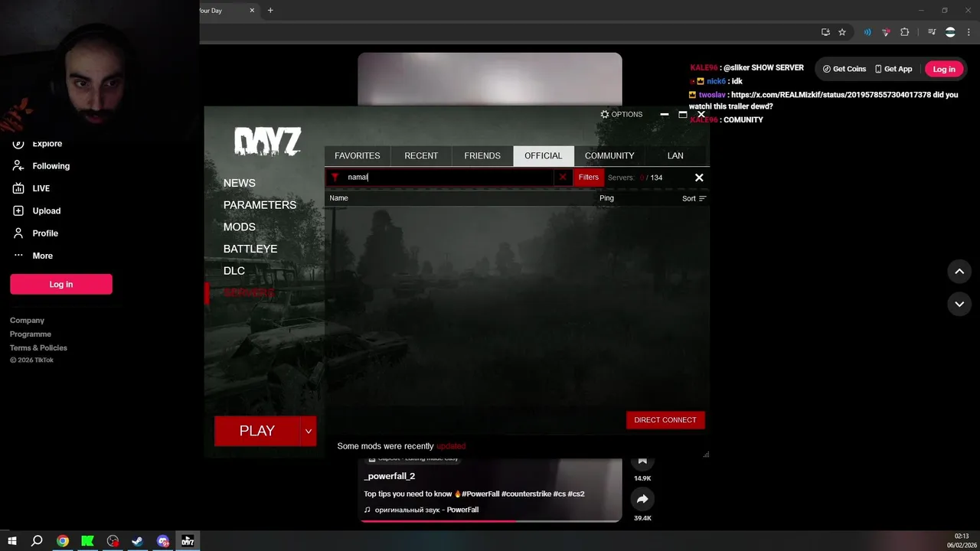This screenshot has width=980, height=551.
Task: Open the Programme footer link
Action: pos(31,334)
